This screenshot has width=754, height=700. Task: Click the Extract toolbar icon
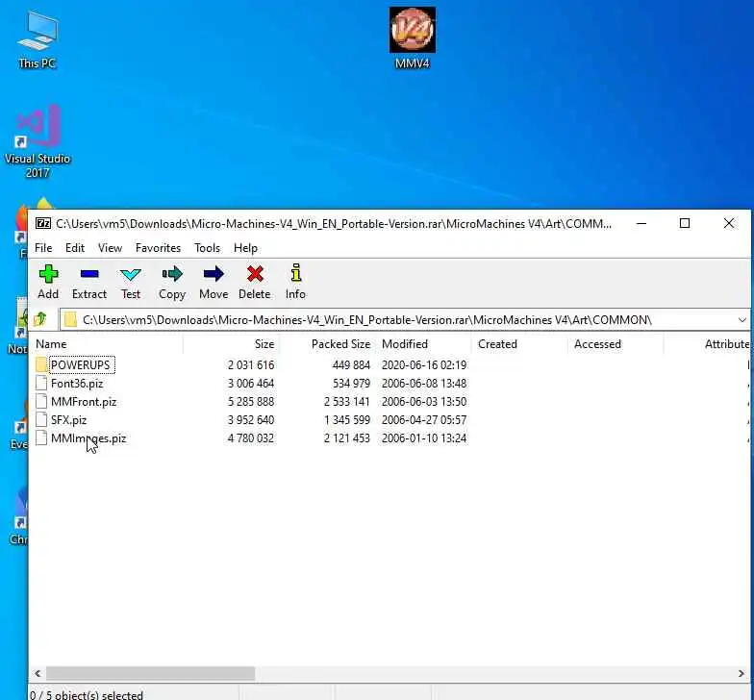89,275
